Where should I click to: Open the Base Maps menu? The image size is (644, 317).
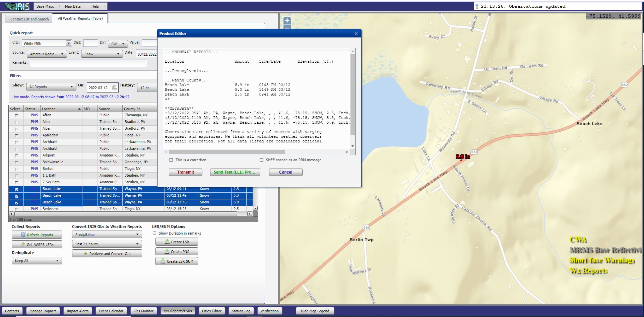click(x=45, y=6)
